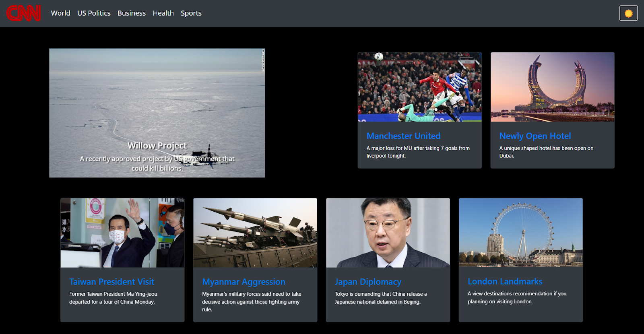Screen dimensions: 644x334
Task: Navigate to the Health section
Action: 163,13
